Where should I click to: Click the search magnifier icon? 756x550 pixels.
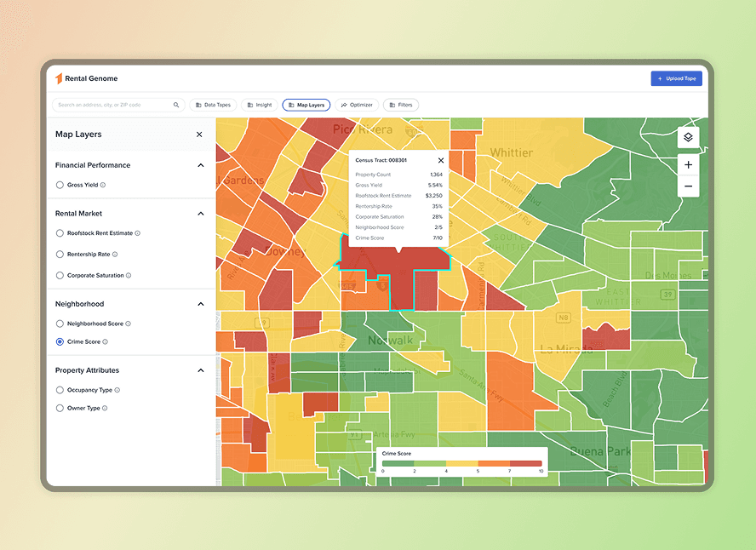pyautogui.click(x=176, y=105)
